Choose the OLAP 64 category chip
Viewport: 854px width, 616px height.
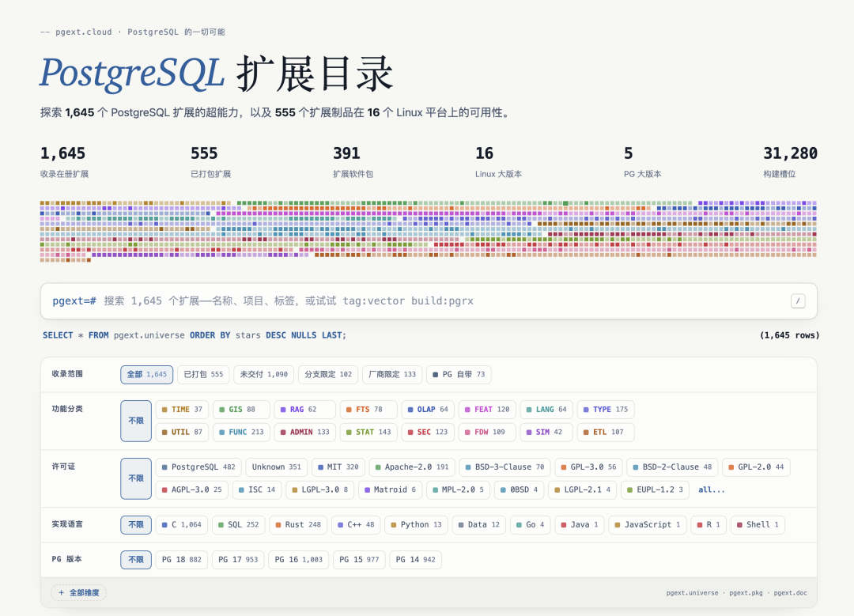click(428, 409)
